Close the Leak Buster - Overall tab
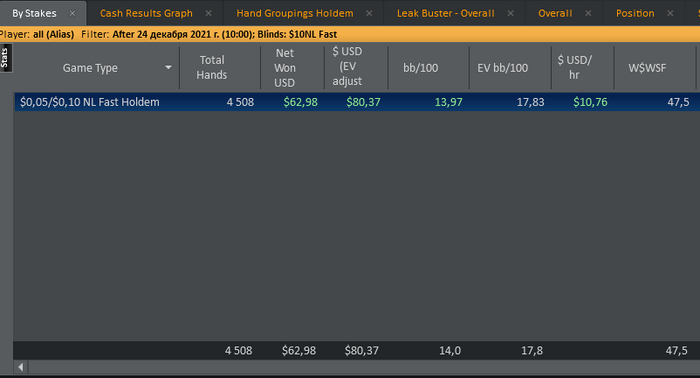The height and width of the screenshot is (378, 700). point(510,13)
